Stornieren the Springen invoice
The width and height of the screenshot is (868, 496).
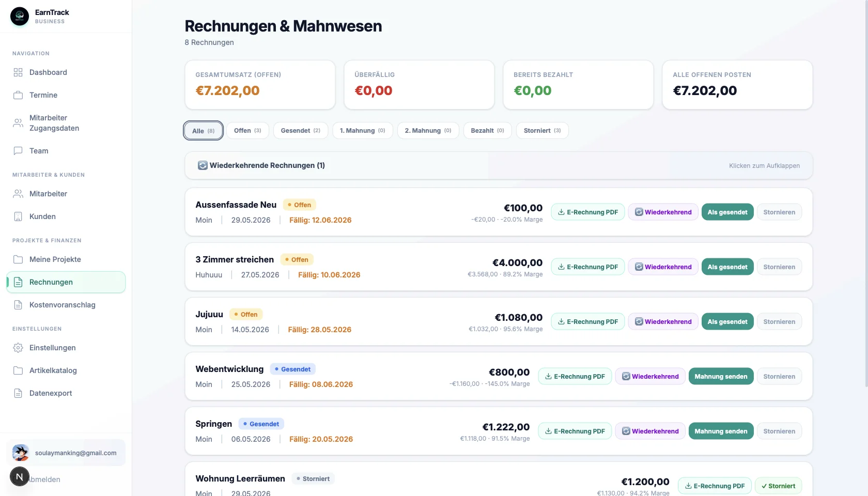(779, 431)
